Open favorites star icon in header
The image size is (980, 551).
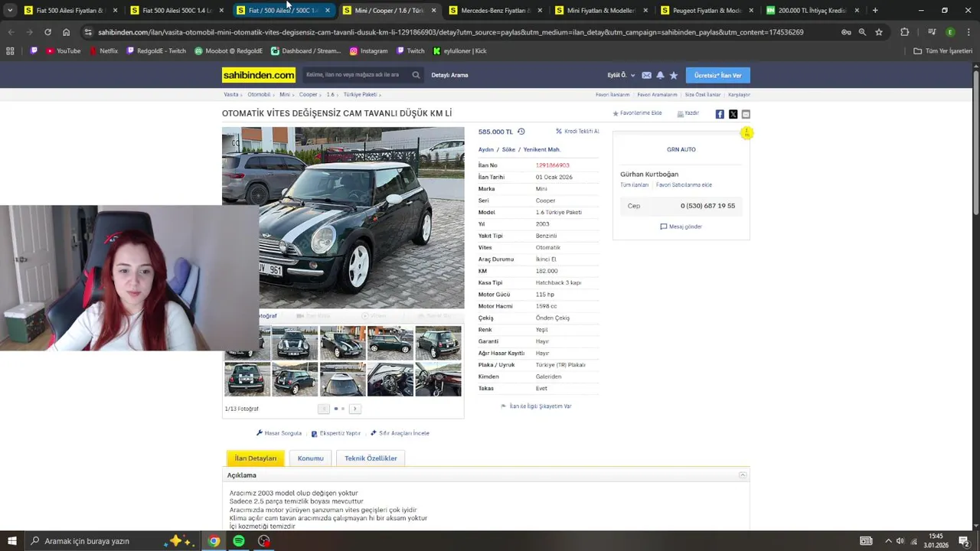[x=674, y=75]
